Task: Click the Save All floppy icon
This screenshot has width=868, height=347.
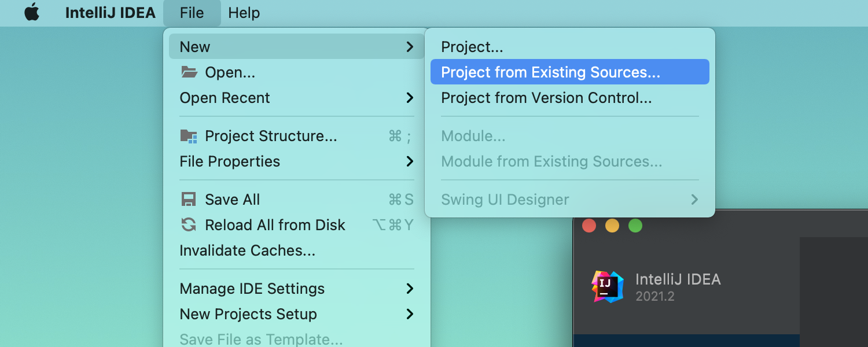Action: coord(189,200)
